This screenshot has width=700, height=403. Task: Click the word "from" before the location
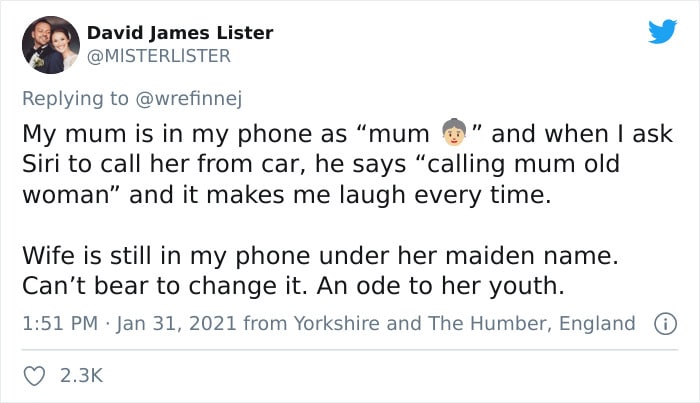coord(265,324)
